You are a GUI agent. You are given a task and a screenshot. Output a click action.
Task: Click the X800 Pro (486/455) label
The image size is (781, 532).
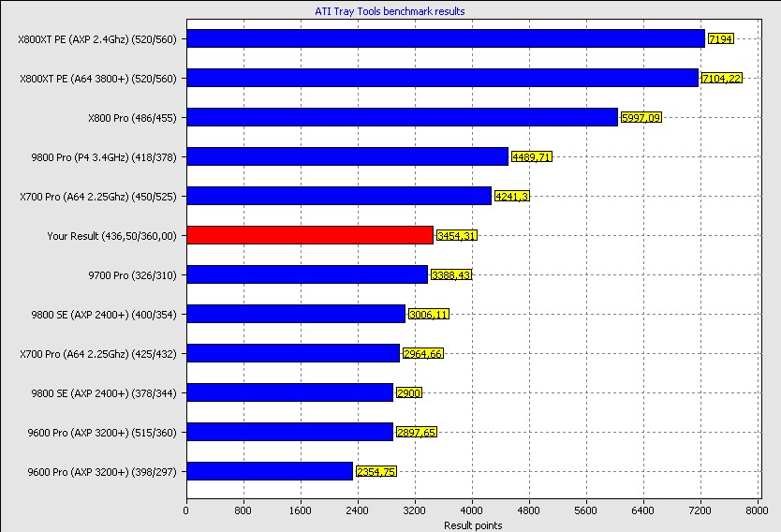point(132,118)
